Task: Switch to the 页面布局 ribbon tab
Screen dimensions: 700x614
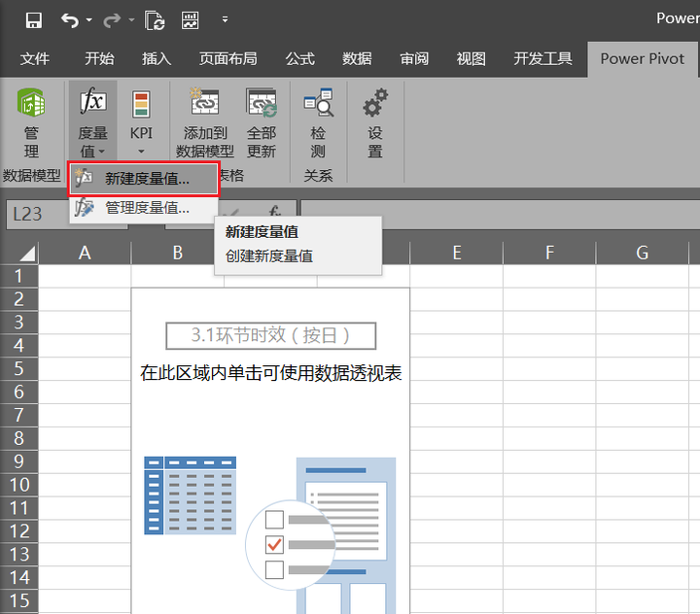Action: (228, 59)
